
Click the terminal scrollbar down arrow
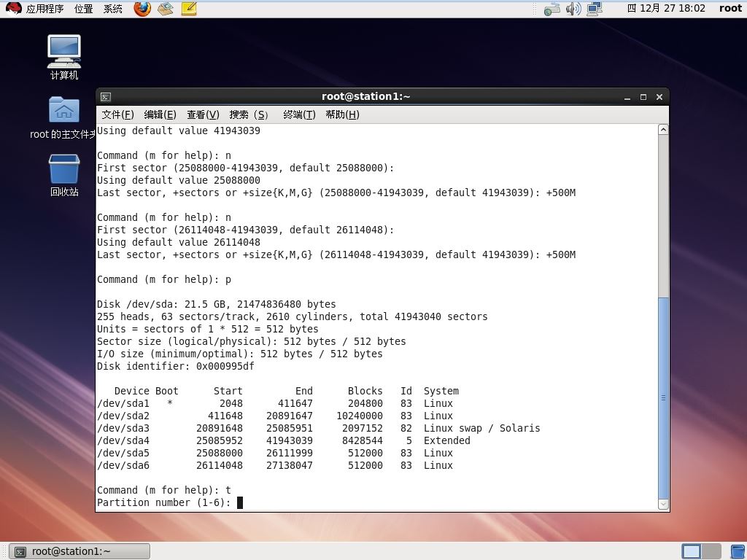(x=663, y=504)
